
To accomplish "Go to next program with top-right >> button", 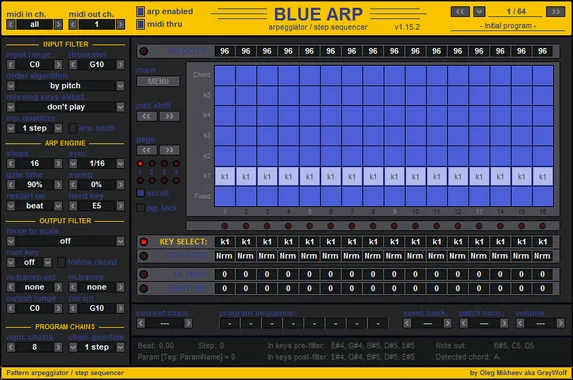I will 555,12.
